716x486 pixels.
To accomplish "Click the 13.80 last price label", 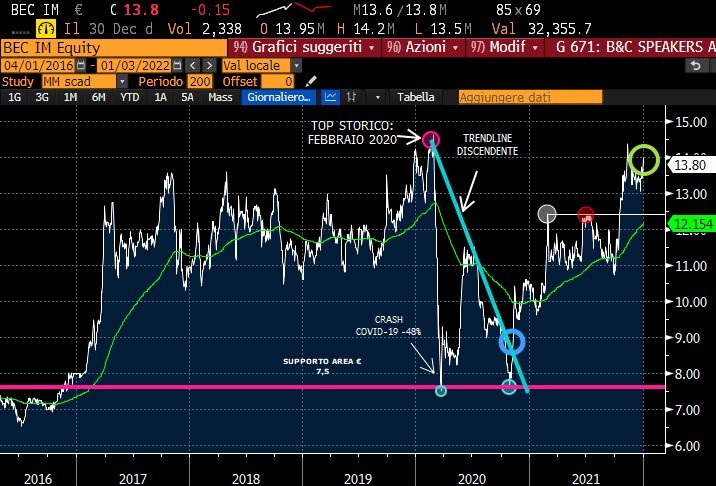I will 690,165.
